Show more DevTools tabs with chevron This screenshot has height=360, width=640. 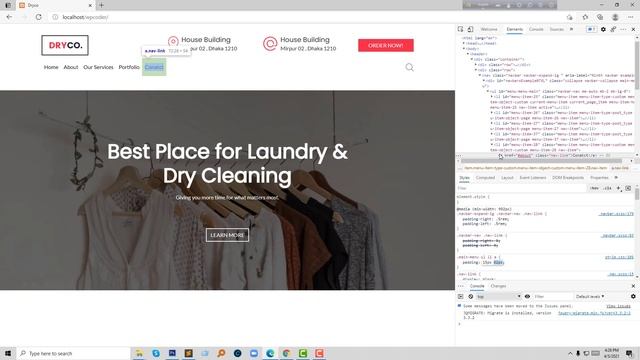[571, 29]
